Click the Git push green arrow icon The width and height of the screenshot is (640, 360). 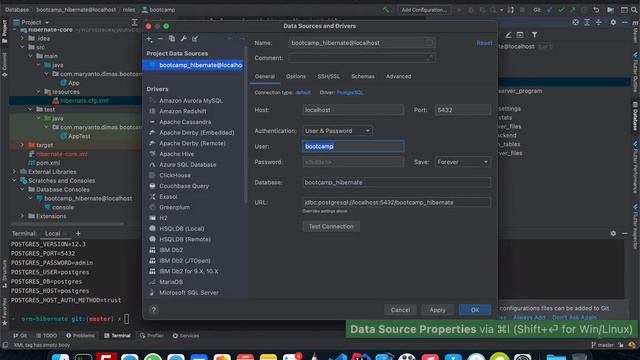tap(573, 10)
